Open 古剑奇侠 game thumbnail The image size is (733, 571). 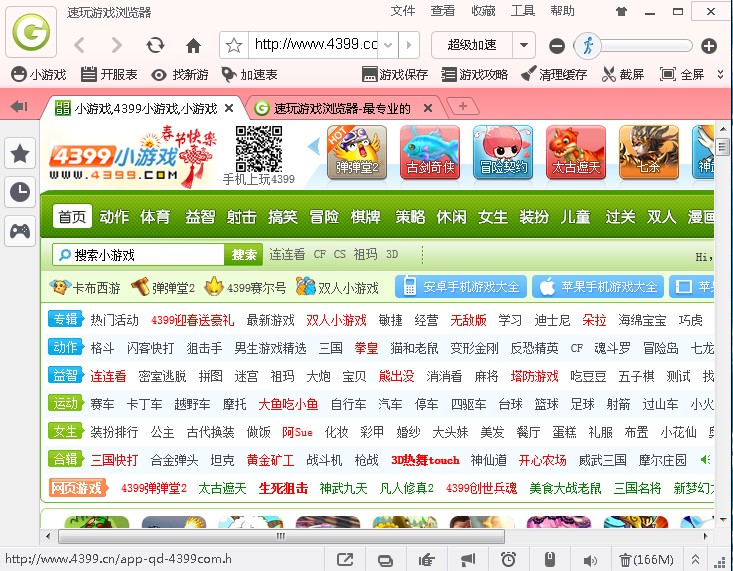[x=430, y=152]
